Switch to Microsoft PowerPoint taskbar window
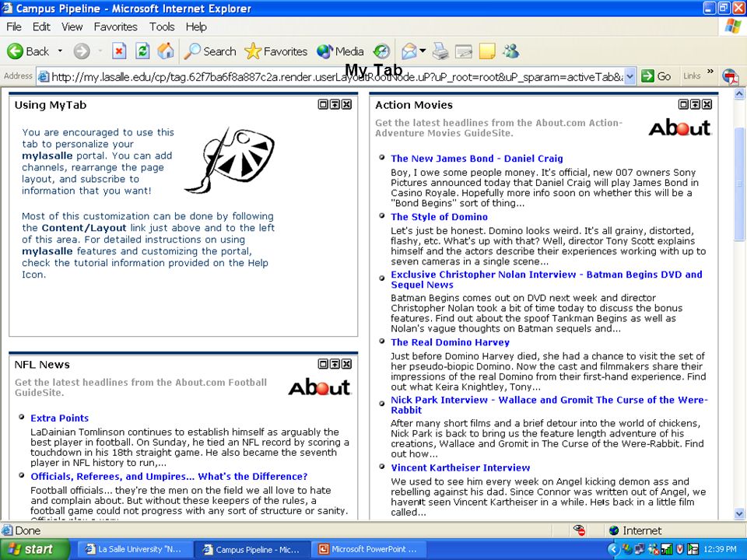The height and width of the screenshot is (560, 747). coord(369,549)
